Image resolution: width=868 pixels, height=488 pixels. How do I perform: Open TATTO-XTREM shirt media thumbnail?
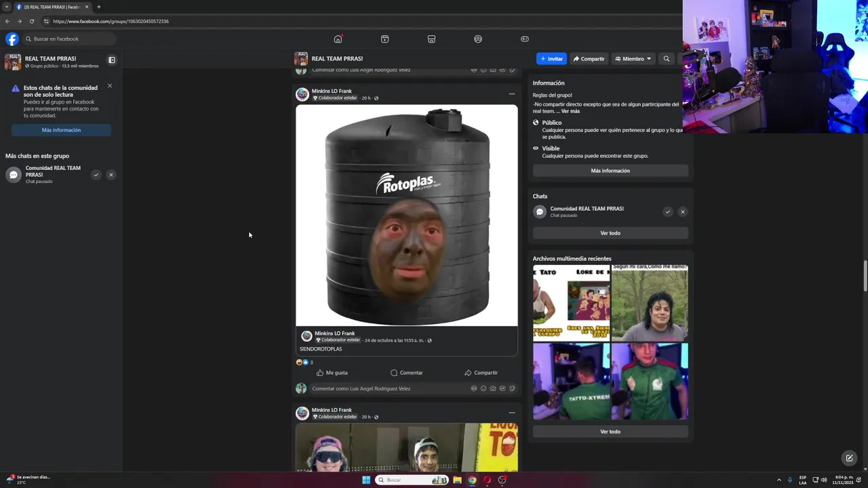coord(571,382)
